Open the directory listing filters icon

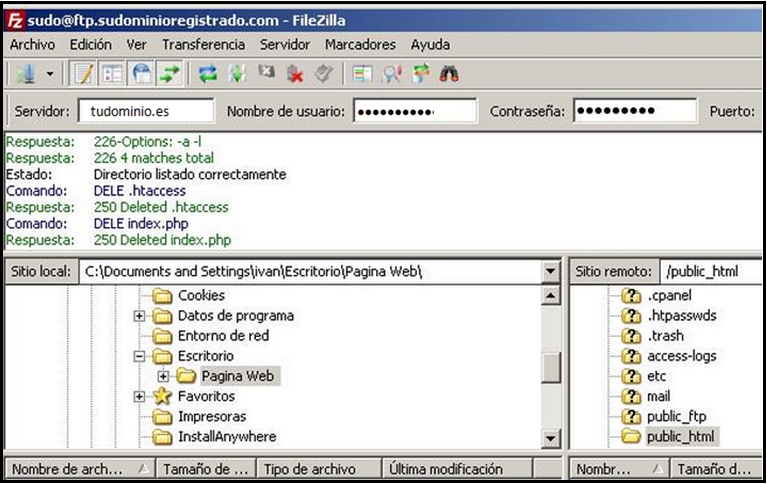362,74
